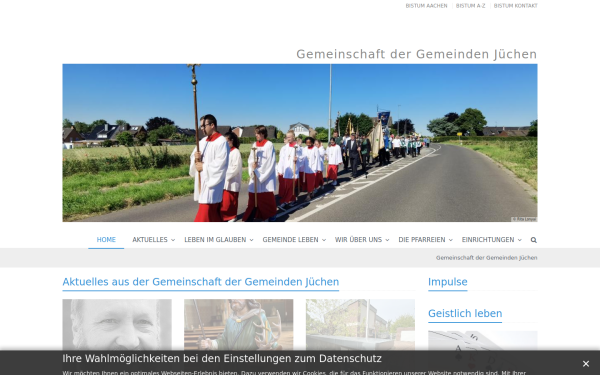600x375 pixels.
Task: Open the news thumbnail of smiling man
Action: point(117,325)
